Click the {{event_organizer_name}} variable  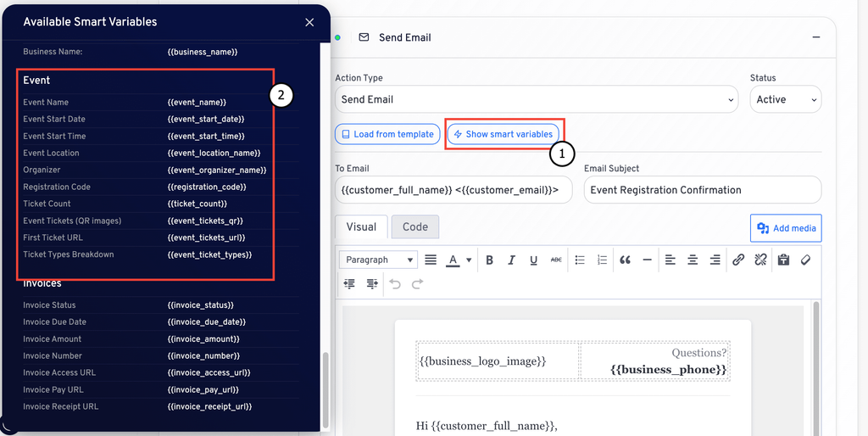pos(217,170)
